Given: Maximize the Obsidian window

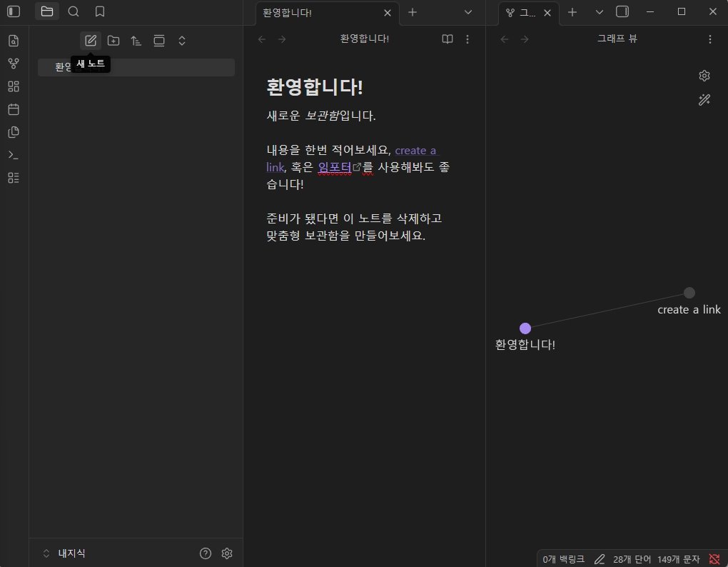Looking at the screenshot, I should (681, 11).
